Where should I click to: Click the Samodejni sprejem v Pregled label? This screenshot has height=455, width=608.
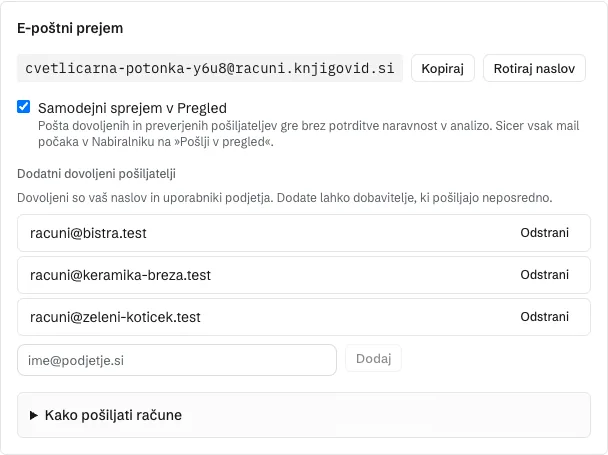tap(132, 108)
